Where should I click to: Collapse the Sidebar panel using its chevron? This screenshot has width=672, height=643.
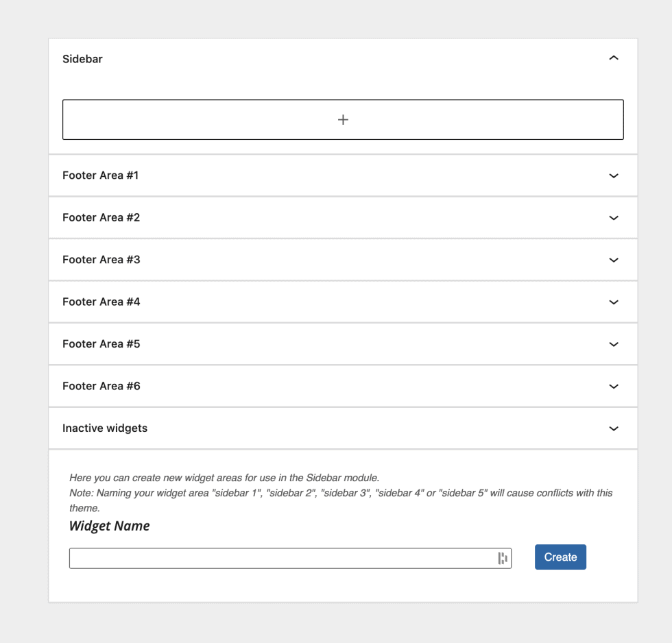click(x=614, y=58)
